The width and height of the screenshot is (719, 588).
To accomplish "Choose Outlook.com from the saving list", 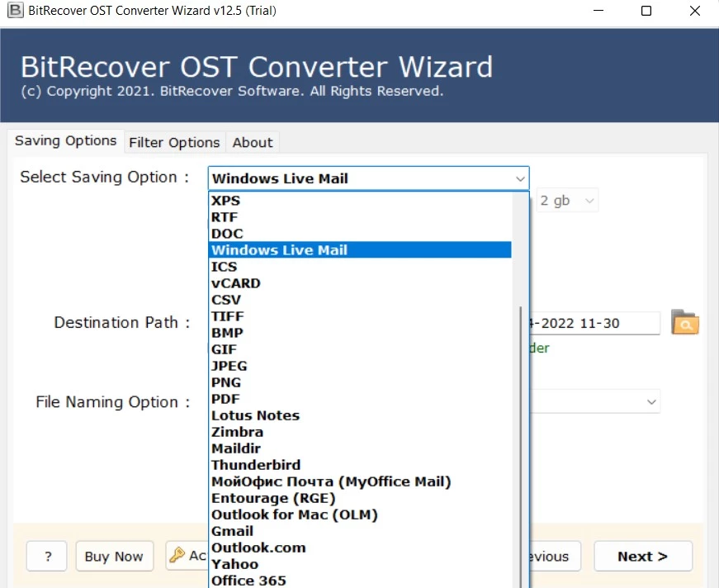I will tap(360, 548).
